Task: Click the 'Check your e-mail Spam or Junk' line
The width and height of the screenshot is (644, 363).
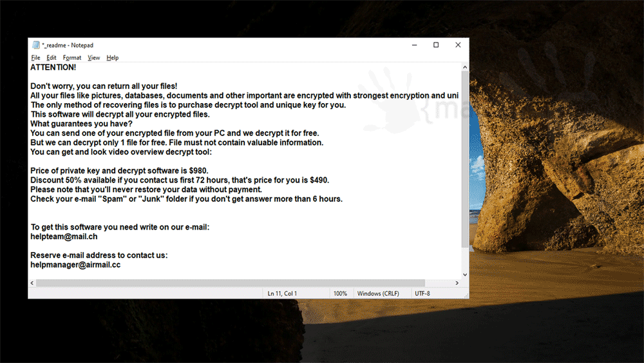Action: pyautogui.click(x=187, y=199)
